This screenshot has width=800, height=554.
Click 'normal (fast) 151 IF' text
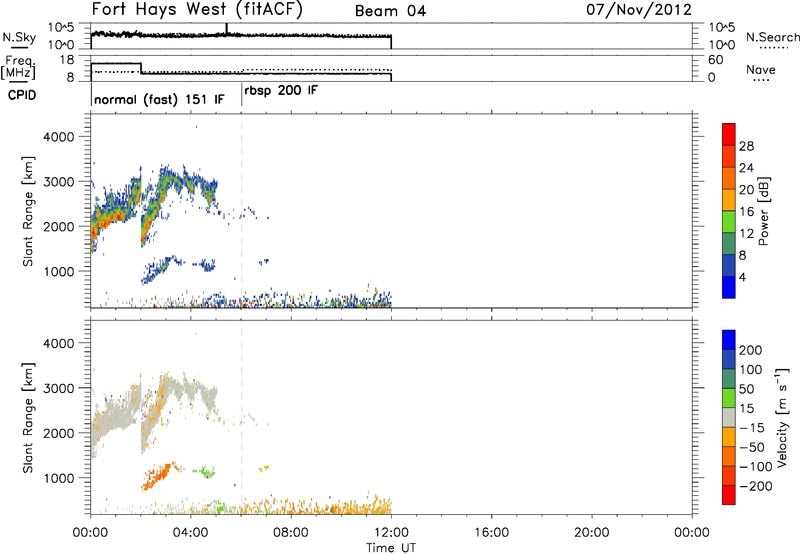click(159, 99)
